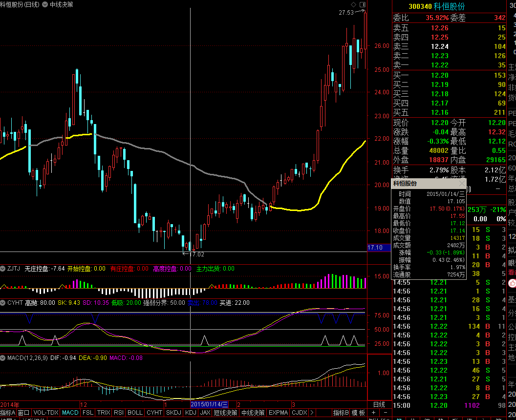Click the 卖一 price 12.22
Screen dimensions: 516x420
click(x=440, y=65)
